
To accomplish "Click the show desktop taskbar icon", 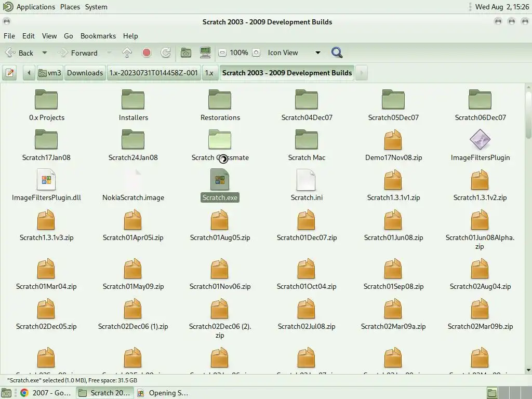I will [x=6, y=393].
